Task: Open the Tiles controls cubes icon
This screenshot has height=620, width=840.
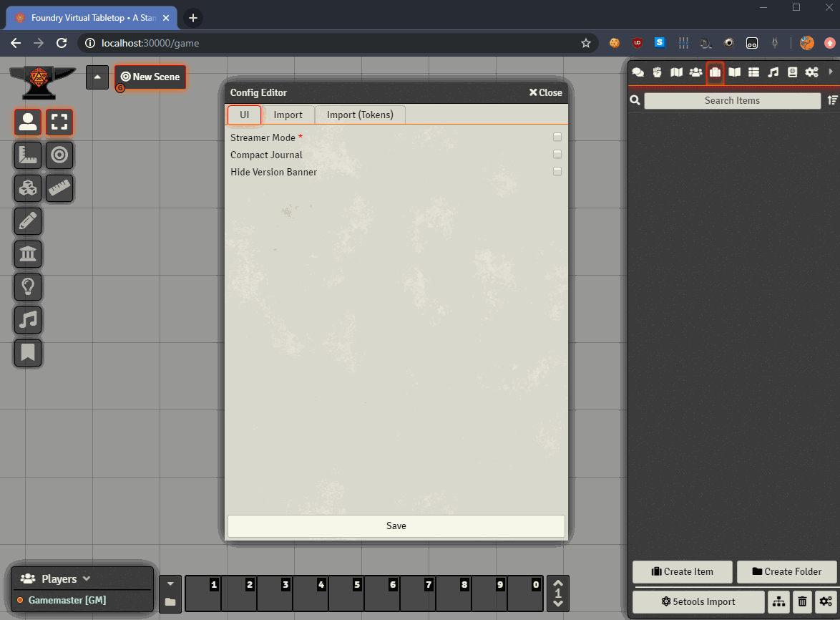Action: (28, 188)
